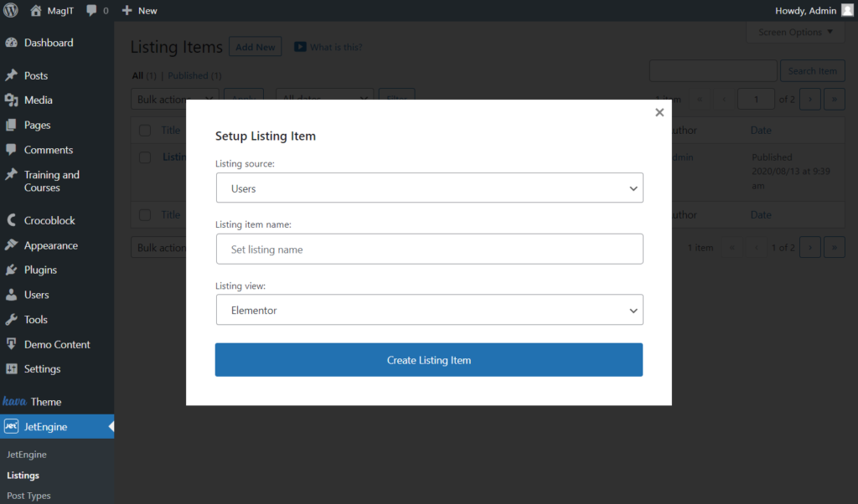This screenshot has width=858, height=504.
Task: Click the Search Item button
Action: 813,71
